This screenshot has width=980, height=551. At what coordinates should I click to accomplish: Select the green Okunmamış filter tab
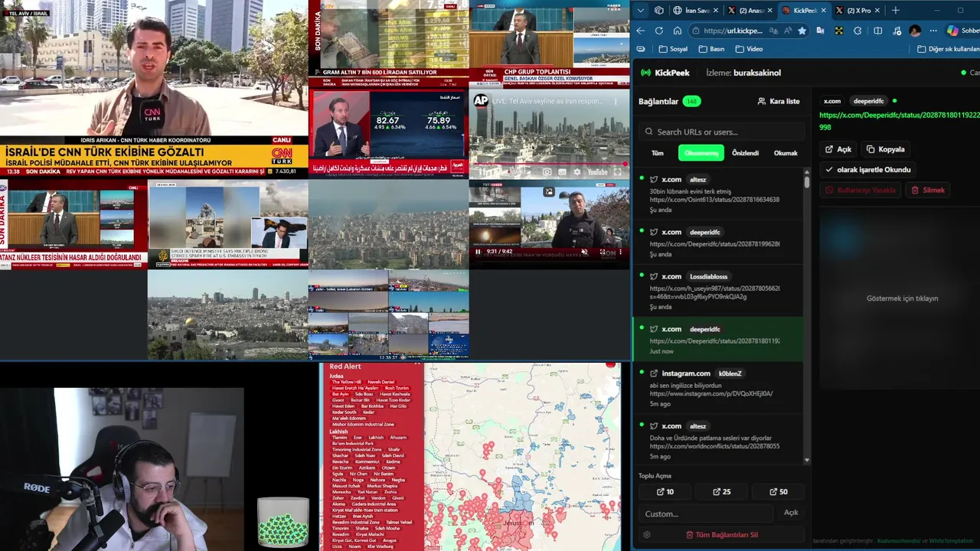click(x=701, y=153)
